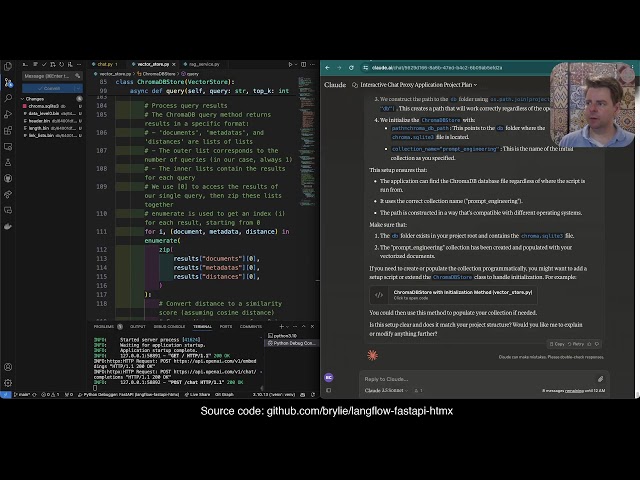Click the ChromaDBStore breadcrumb item
This screenshot has height=480, width=640.
(158, 74)
